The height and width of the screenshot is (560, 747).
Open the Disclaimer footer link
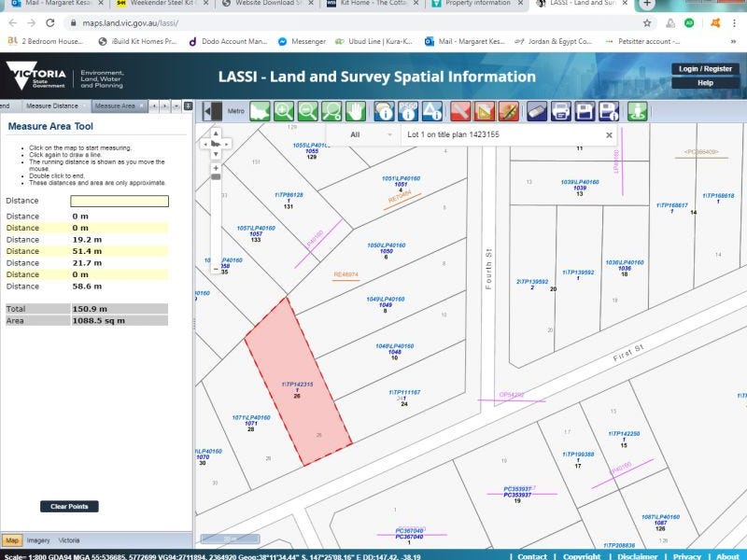[638, 556]
